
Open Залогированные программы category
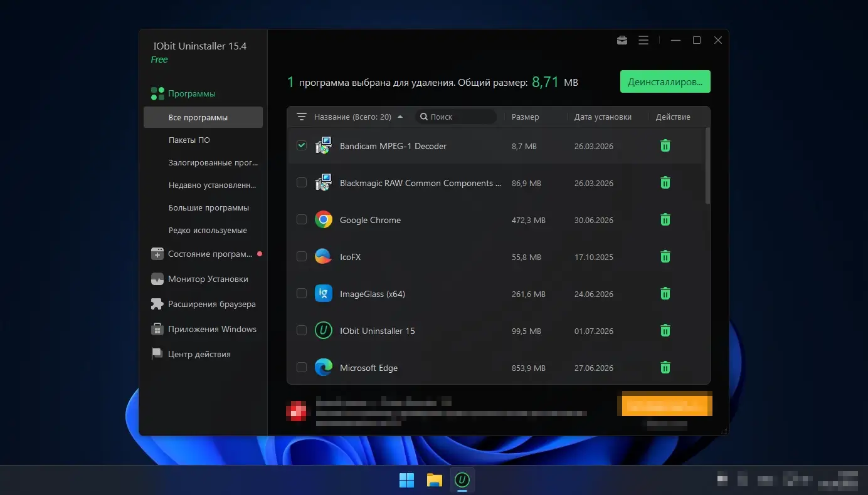pos(213,163)
